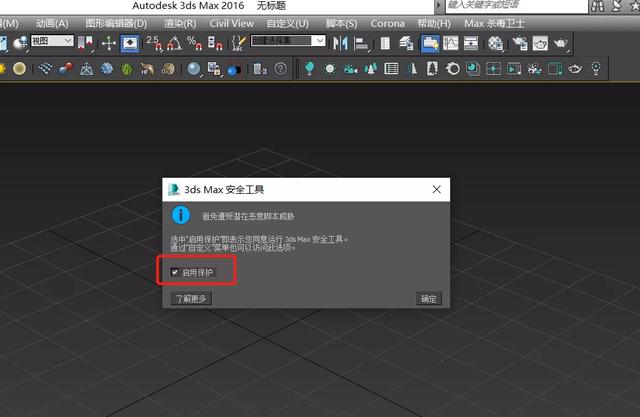Open the Rendered Frame Window icon
The image size is (640, 417).
coord(540,43)
